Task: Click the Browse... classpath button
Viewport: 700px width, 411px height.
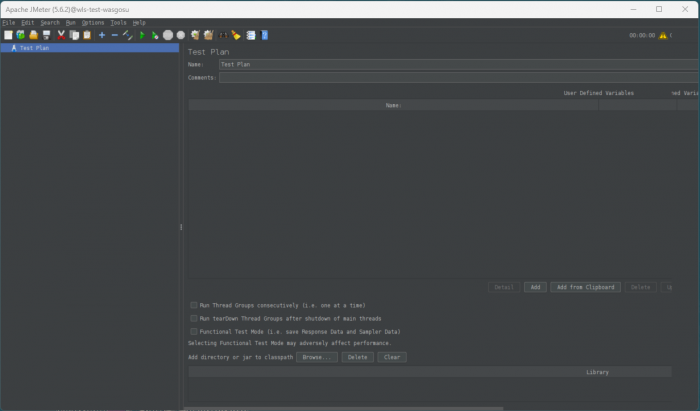Action: (x=317, y=357)
